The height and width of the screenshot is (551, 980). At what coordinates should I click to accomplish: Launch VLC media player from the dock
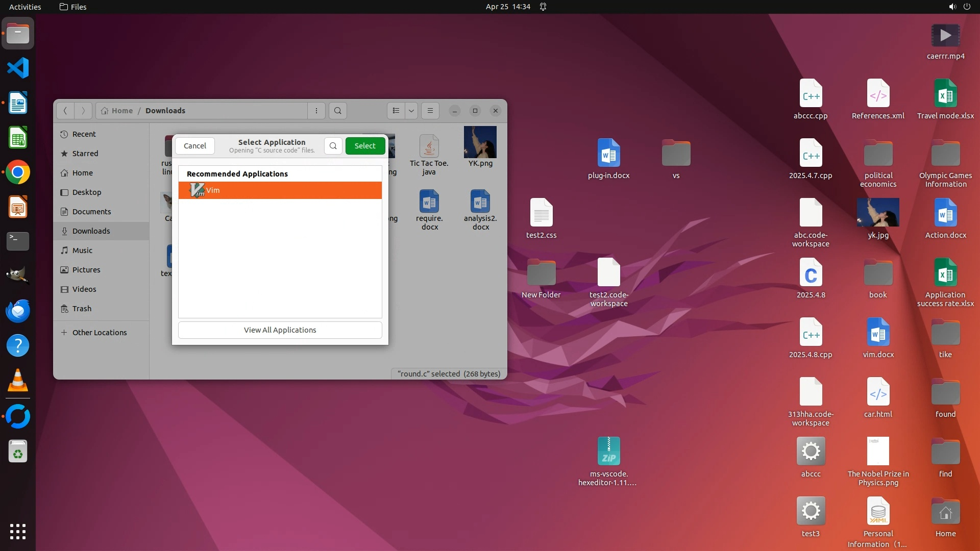18,381
